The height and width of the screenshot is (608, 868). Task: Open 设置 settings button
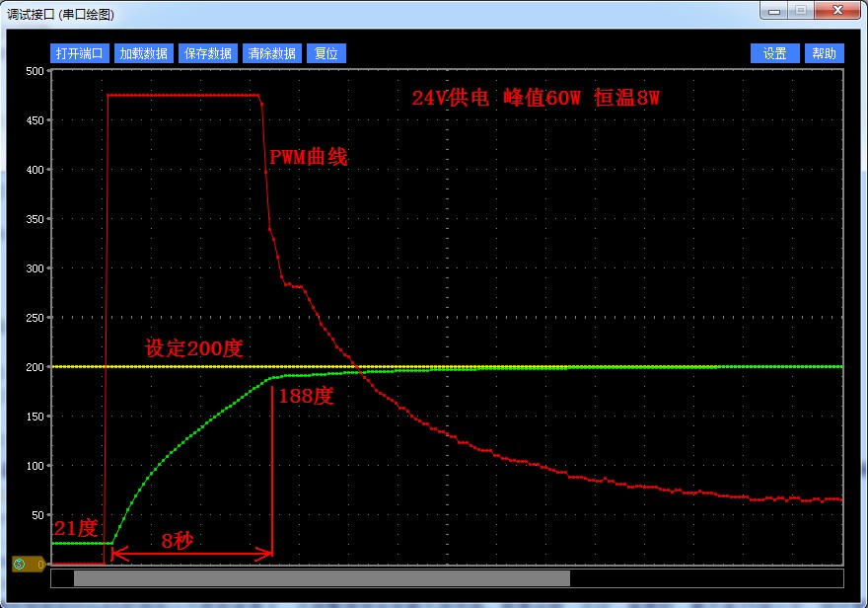tap(775, 53)
